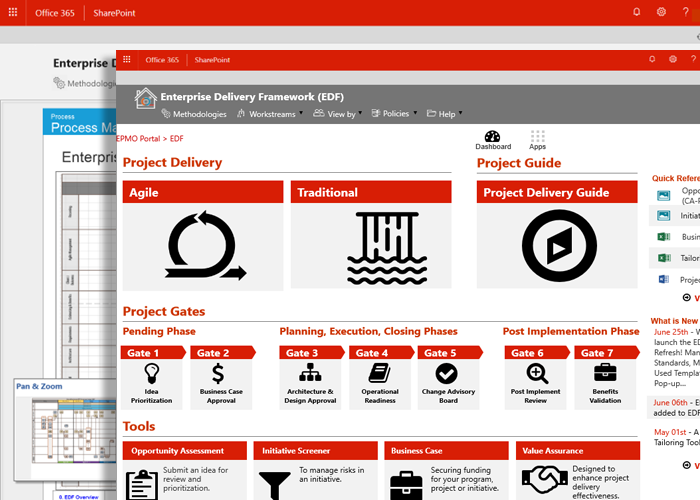Viewport: 700px width, 500px height.
Task: Click Gate 5 Change Advisory Board checkmark
Action: (x=446, y=373)
